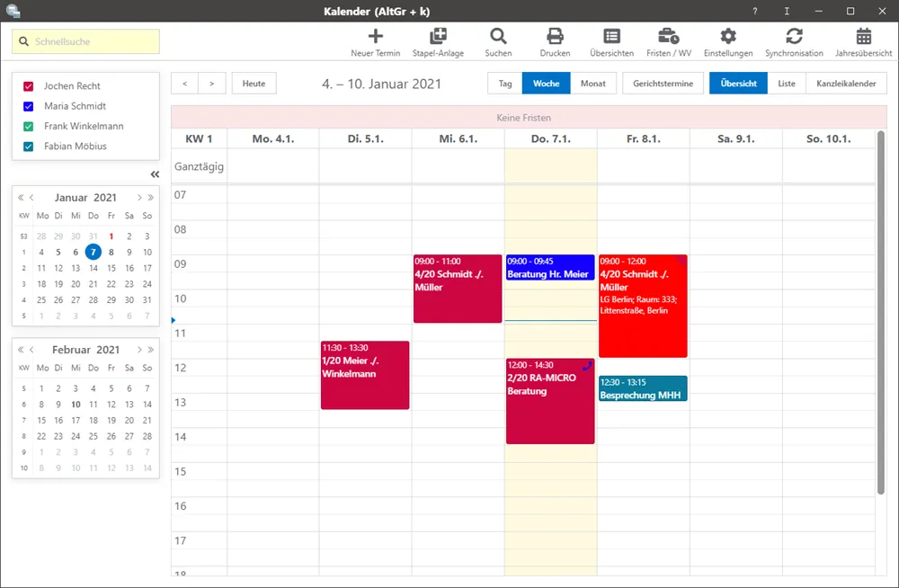
Task: Start the Synchronisation
Action: (x=794, y=40)
